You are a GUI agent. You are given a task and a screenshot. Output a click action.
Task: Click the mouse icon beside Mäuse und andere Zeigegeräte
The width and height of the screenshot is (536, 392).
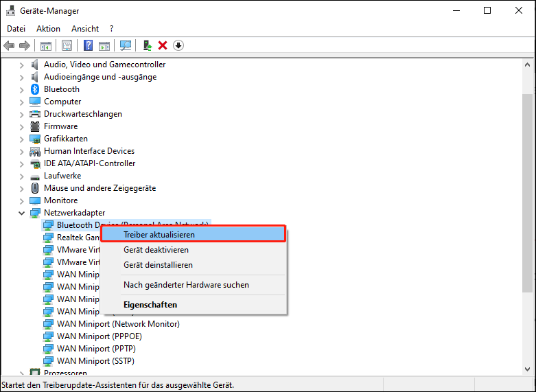click(x=35, y=188)
